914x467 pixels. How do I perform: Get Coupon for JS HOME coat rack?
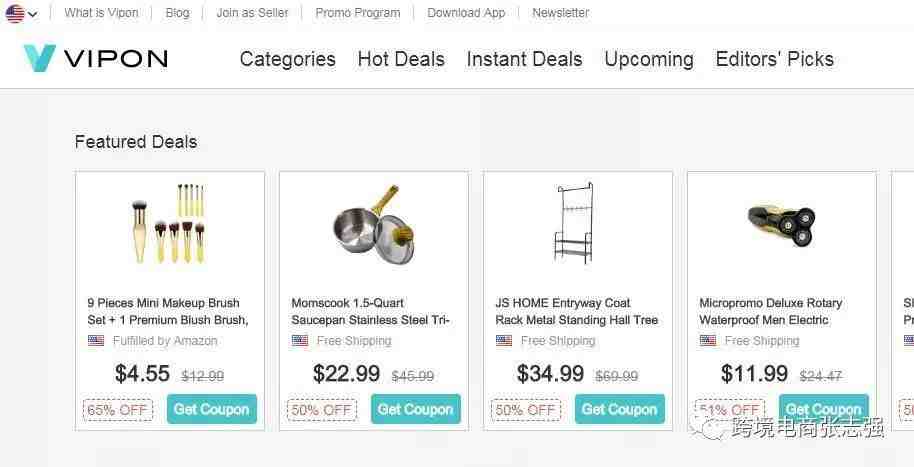coord(620,409)
